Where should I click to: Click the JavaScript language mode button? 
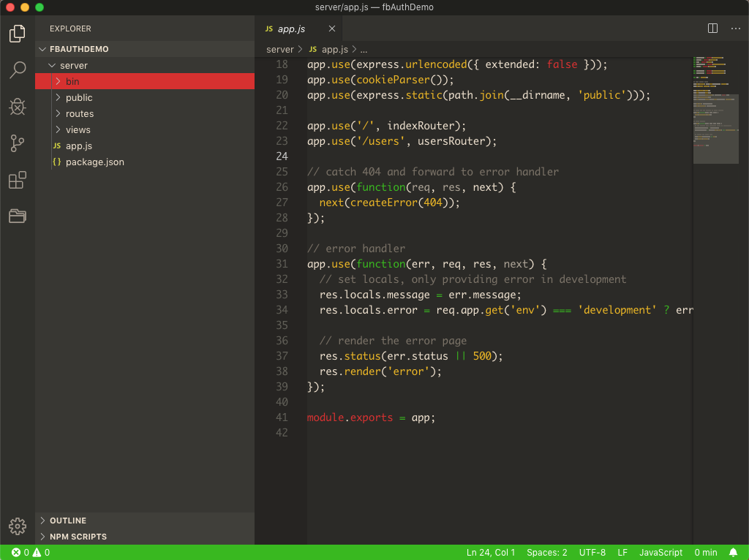coord(660,553)
